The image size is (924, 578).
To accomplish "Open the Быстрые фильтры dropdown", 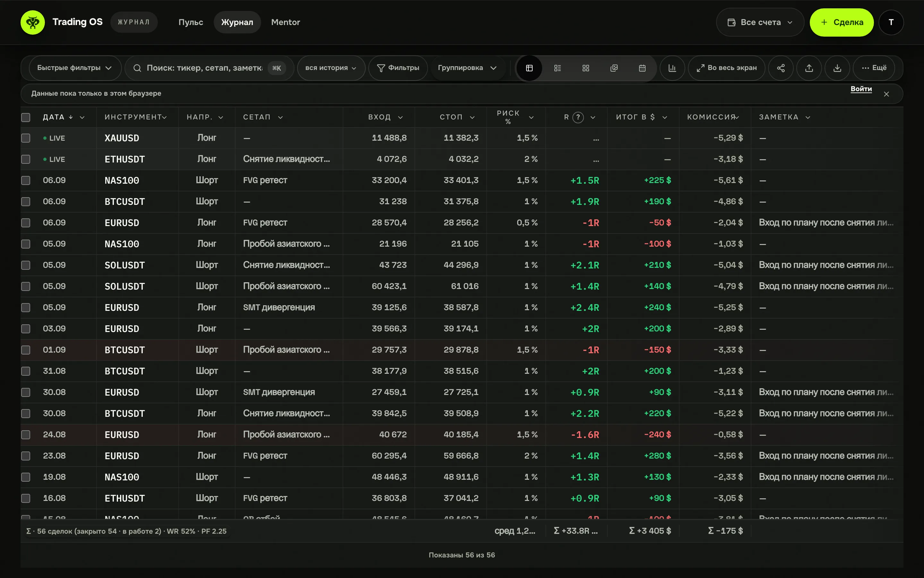I will (75, 68).
